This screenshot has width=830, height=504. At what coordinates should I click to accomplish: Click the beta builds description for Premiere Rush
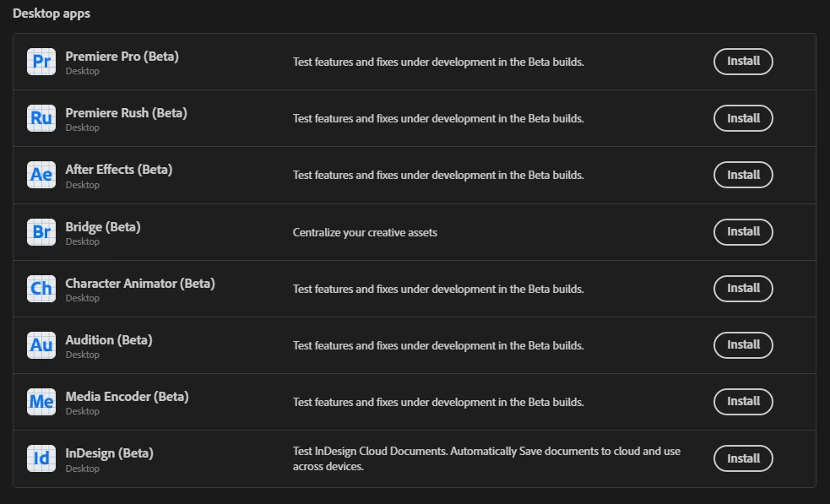click(438, 118)
